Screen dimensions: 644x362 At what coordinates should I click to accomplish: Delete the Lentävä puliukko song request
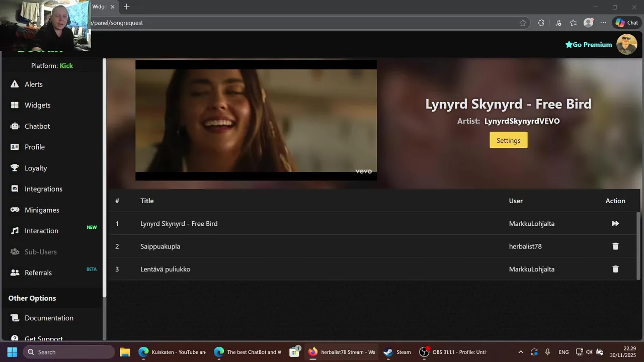click(x=615, y=269)
